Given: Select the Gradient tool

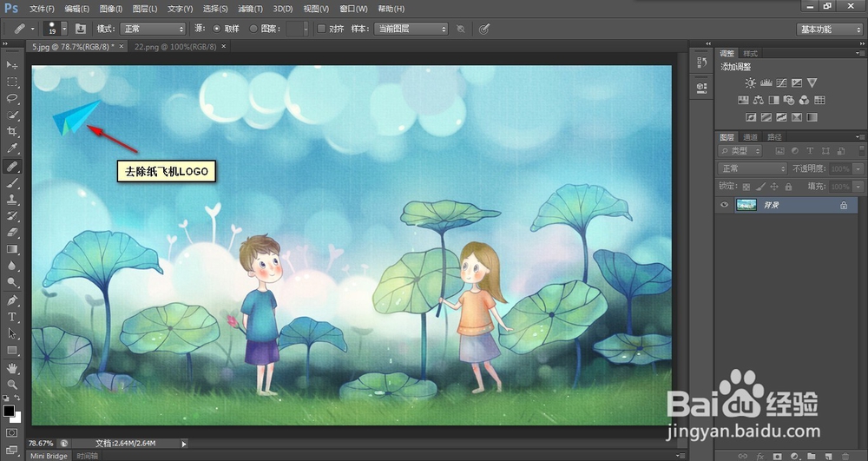Looking at the screenshot, I should 11,249.
